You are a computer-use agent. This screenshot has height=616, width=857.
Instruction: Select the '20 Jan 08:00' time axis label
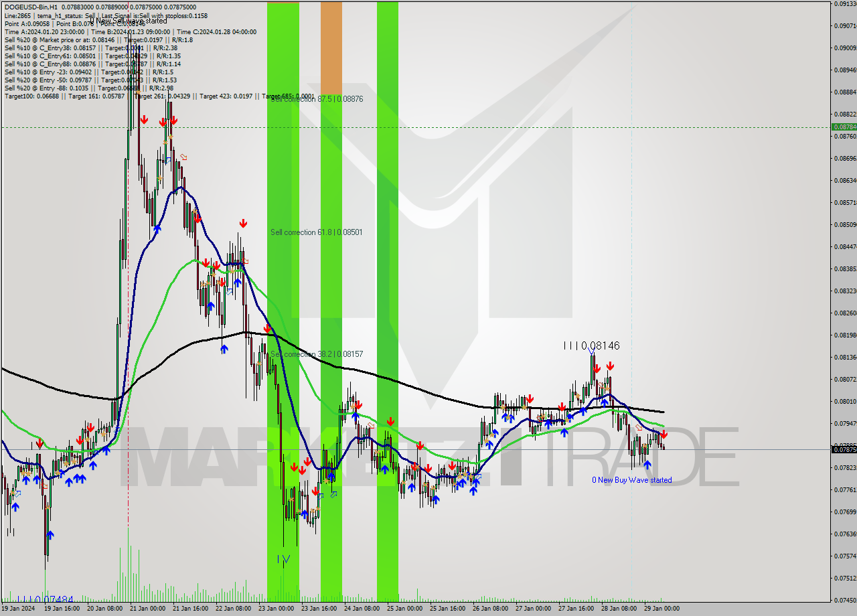coord(104,609)
